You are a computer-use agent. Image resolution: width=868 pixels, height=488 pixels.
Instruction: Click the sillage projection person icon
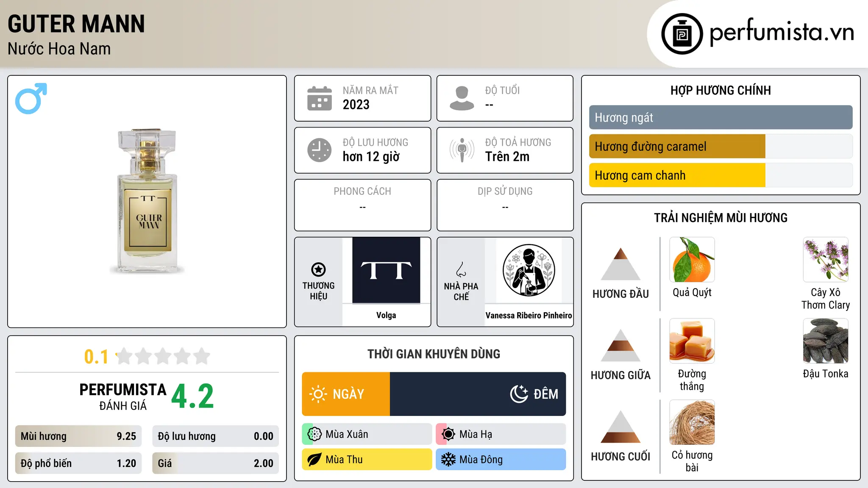[x=462, y=150]
